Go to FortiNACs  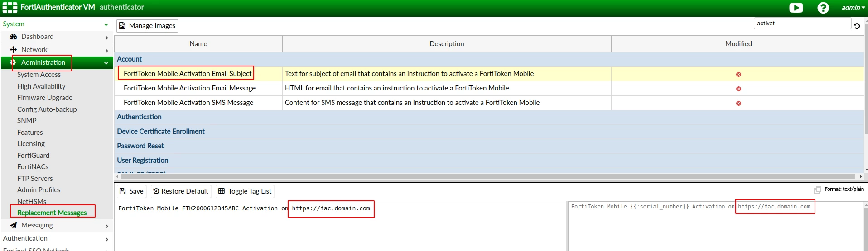point(33,167)
